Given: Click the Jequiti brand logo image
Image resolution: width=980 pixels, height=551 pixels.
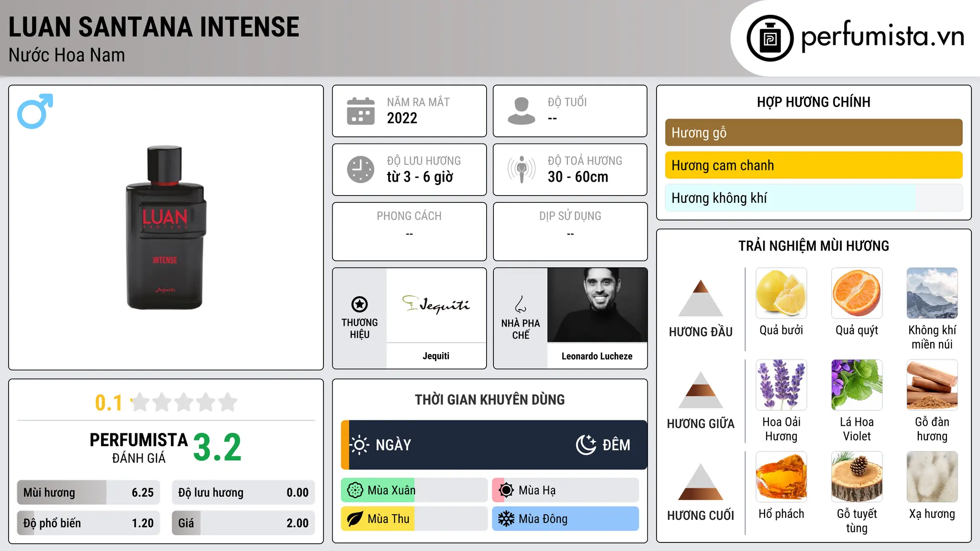Looking at the screenshot, I should pos(436,305).
